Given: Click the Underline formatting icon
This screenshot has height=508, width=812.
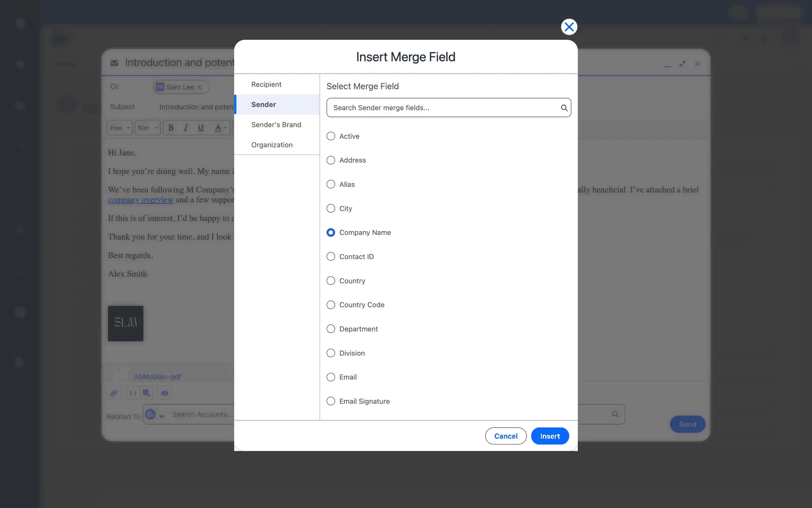Looking at the screenshot, I should click(201, 128).
